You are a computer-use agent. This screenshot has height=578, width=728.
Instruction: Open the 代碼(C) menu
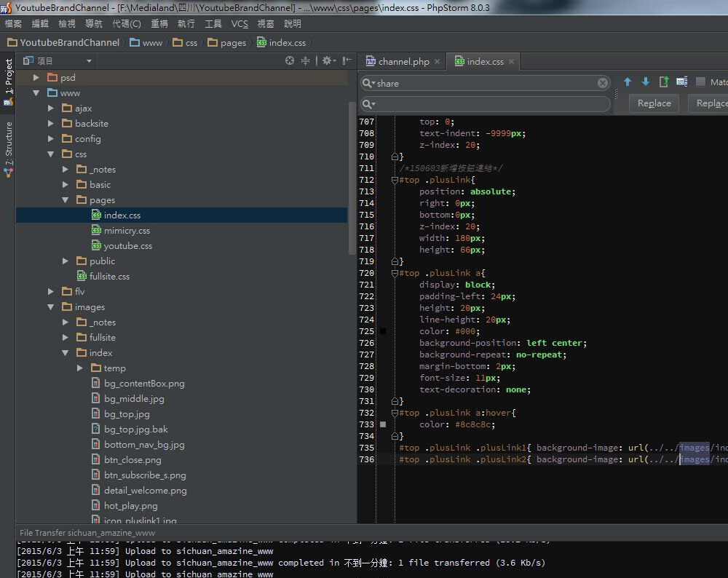[126, 24]
